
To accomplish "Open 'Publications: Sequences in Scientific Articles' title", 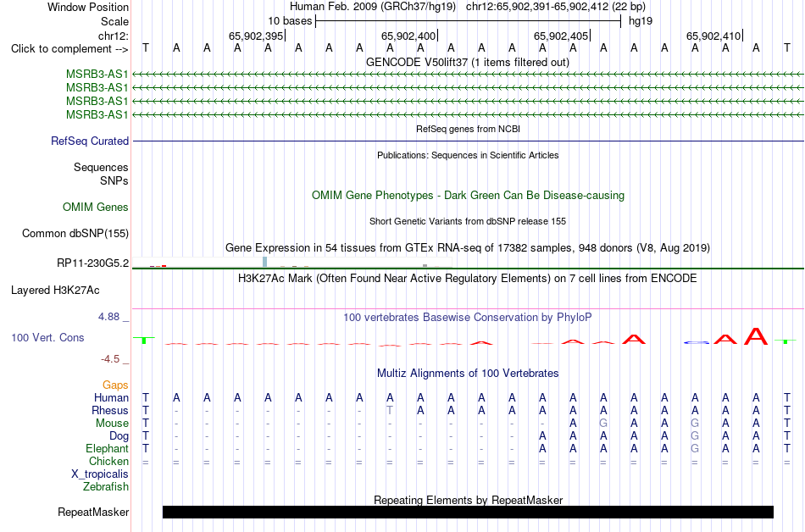I will [468, 155].
